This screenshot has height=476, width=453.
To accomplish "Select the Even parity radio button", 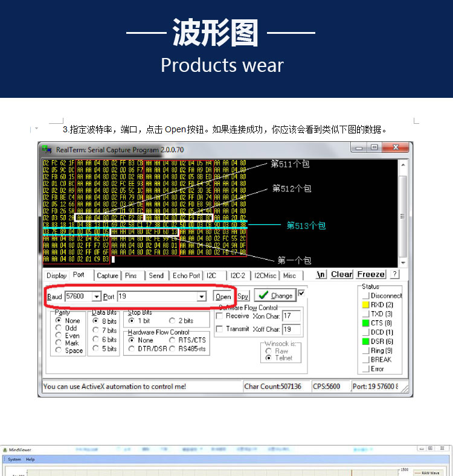I will click(x=59, y=336).
